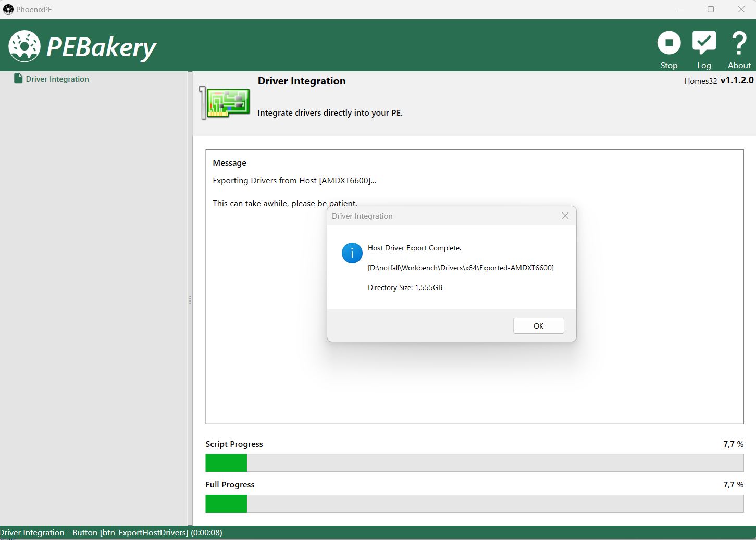The height and width of the screenshot is (540, 756).
Task: Close the PhoenixPE window
Action: click(x=741, y=9)
